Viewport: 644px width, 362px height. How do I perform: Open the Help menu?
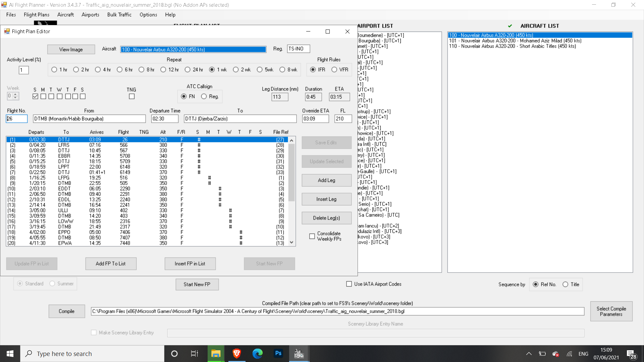170,15
